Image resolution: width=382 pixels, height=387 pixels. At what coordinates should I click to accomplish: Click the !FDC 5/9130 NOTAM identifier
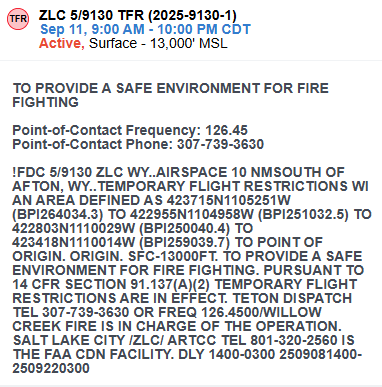click(x=52, y=172)
